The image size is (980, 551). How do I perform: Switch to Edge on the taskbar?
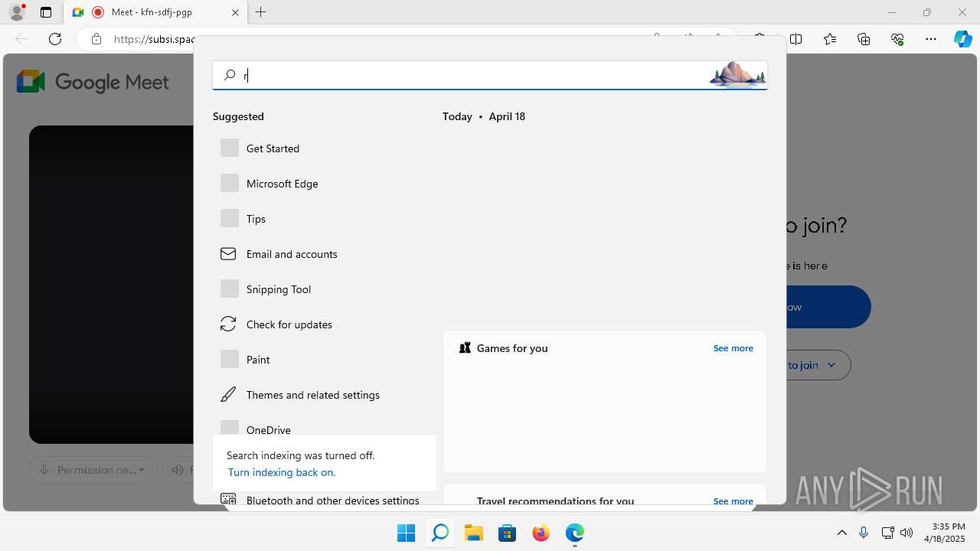pos(574,533)
